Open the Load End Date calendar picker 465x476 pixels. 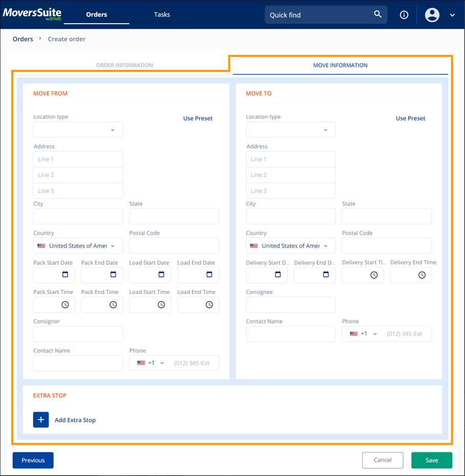pos(210,275)
